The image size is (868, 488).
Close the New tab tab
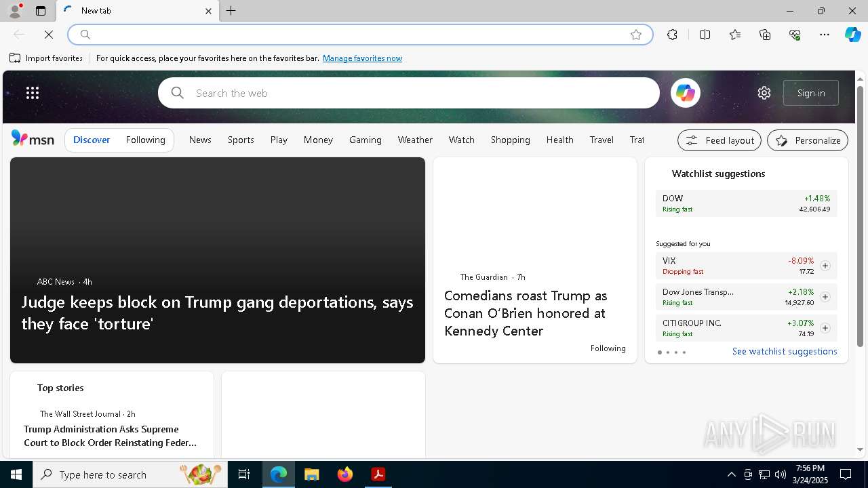coord(208,11)
